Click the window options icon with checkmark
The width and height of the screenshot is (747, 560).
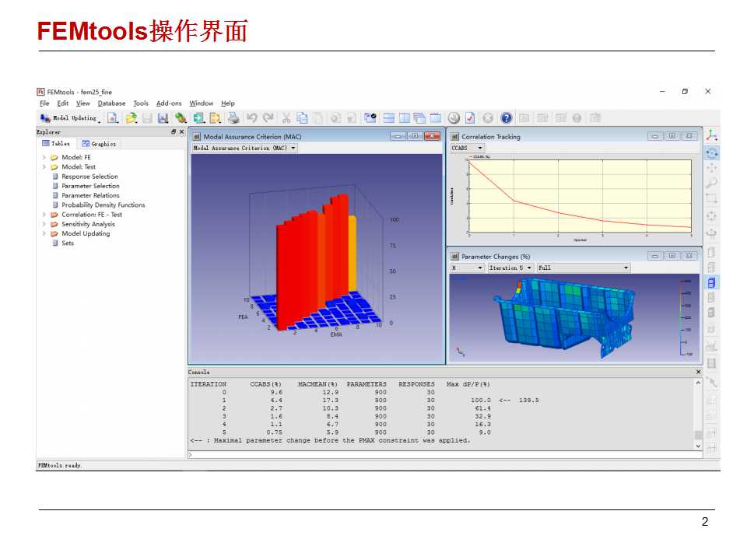(x=370, y=118)
